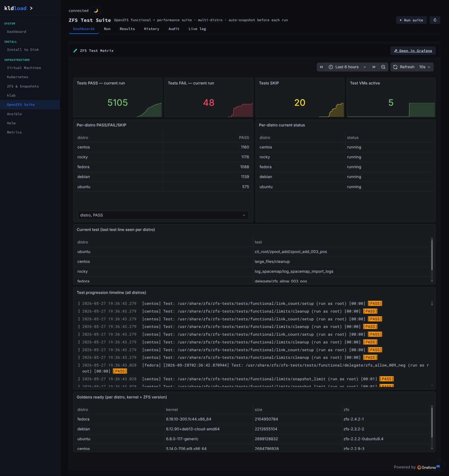Open the 10s refresh interval dropdown
Image resolution: width=449 pixels, height=476 pixels.
tap(425, 67)
